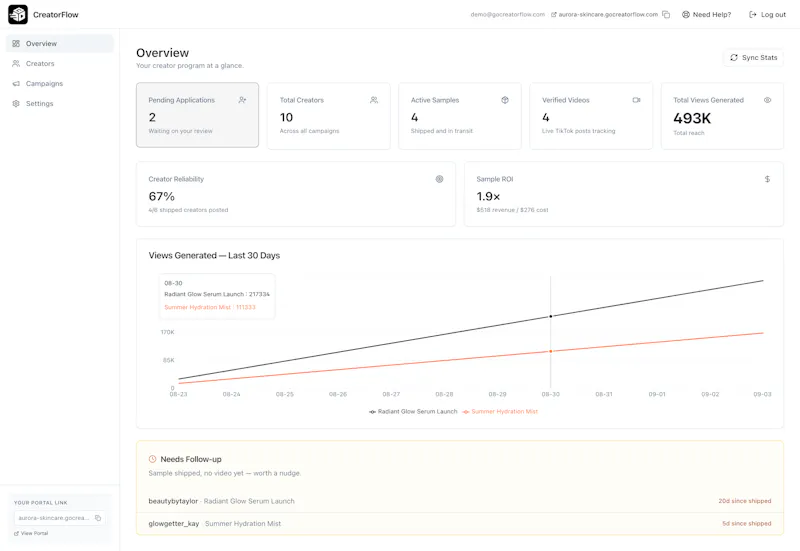Open the Overview sidebar item
The width and height of the screenshot is (800, 551).
point(60,43)
